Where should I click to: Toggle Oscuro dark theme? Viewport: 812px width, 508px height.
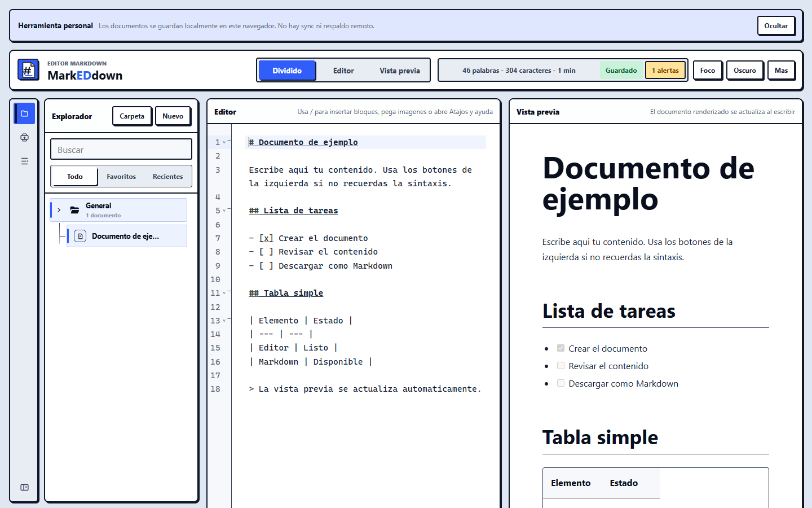(745, 71)
